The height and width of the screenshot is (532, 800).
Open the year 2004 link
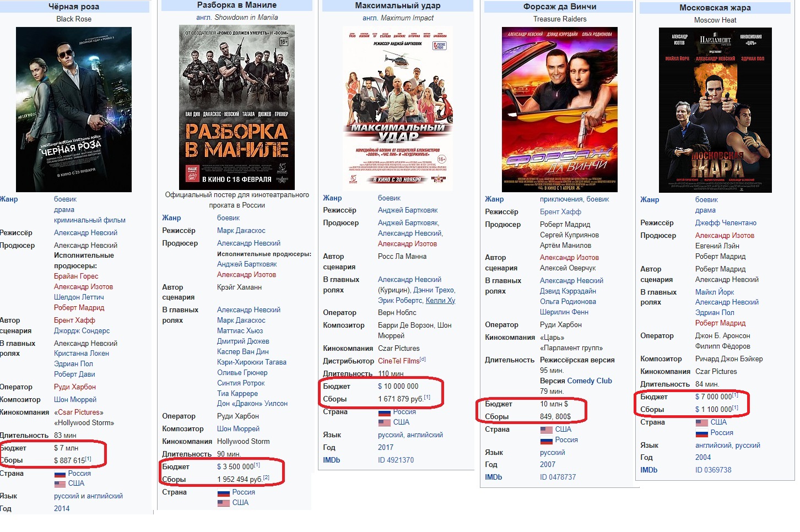[x=703, y=458]
